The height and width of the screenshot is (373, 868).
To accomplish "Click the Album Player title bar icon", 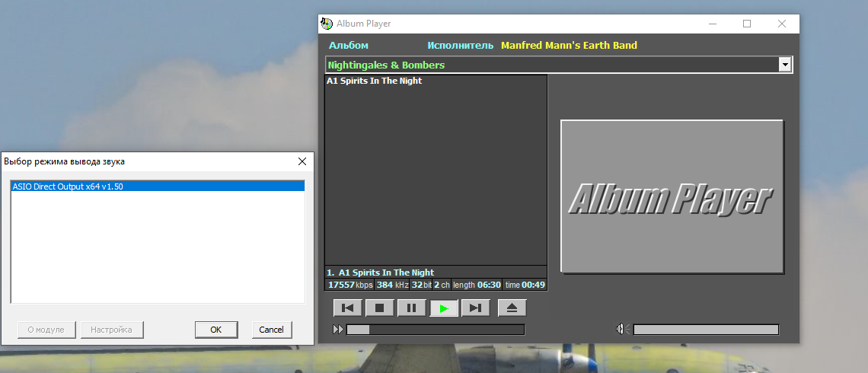I will point(327,24).
